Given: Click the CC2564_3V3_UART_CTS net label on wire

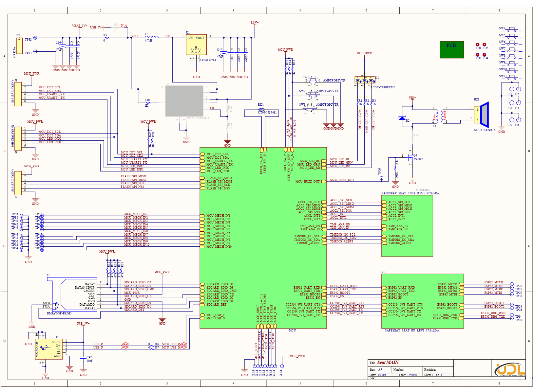Looking at the screenshot, I should pyautogui.click(x=347, y=303).
